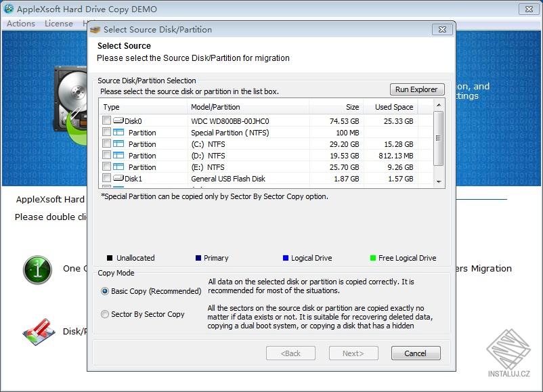The height and width of the screenshot is (392, 543).
Task: Click the Cancel button
Action: 415,353
